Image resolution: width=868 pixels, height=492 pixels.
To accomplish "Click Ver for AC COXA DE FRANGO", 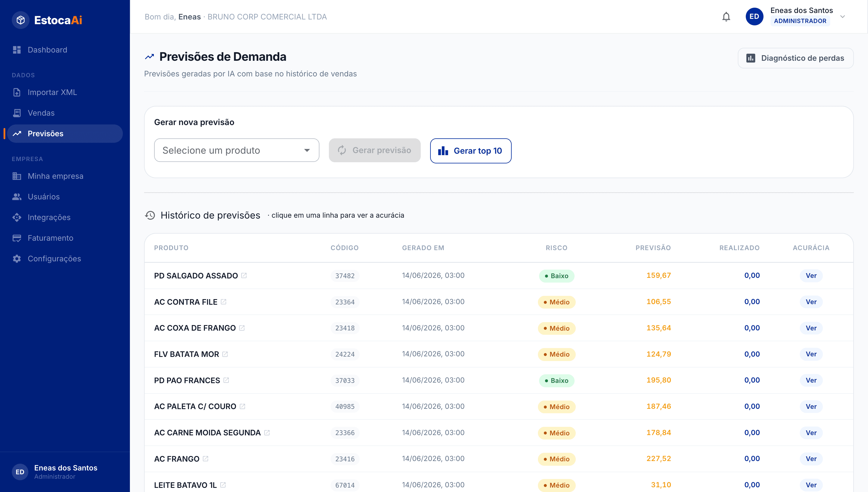I will click(811, 328).
